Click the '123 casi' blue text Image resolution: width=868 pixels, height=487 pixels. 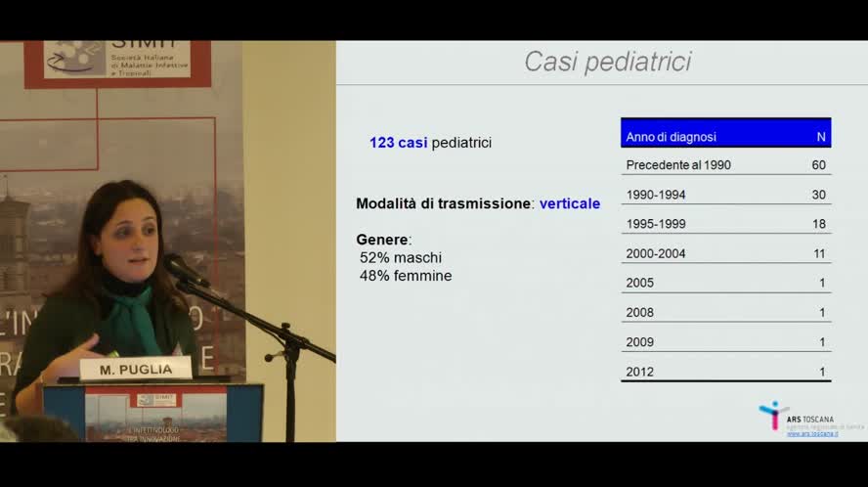pos(398,143)
